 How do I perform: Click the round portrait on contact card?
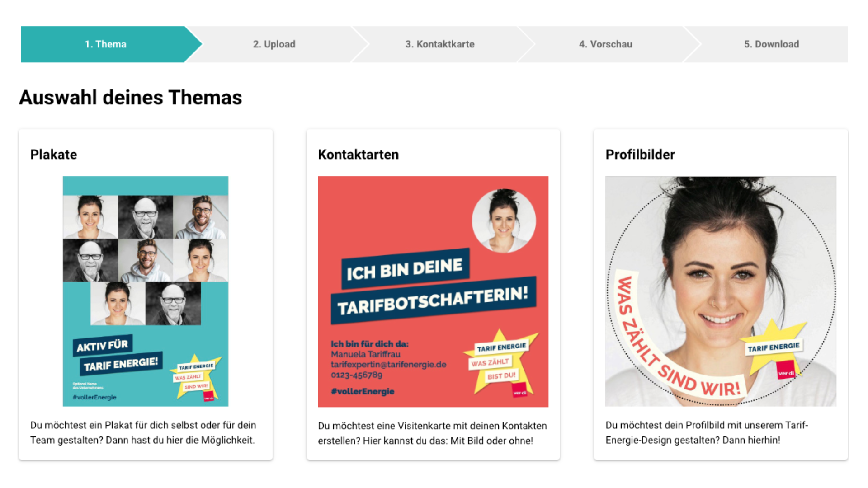pyautogui.click(x=504, y=221)
